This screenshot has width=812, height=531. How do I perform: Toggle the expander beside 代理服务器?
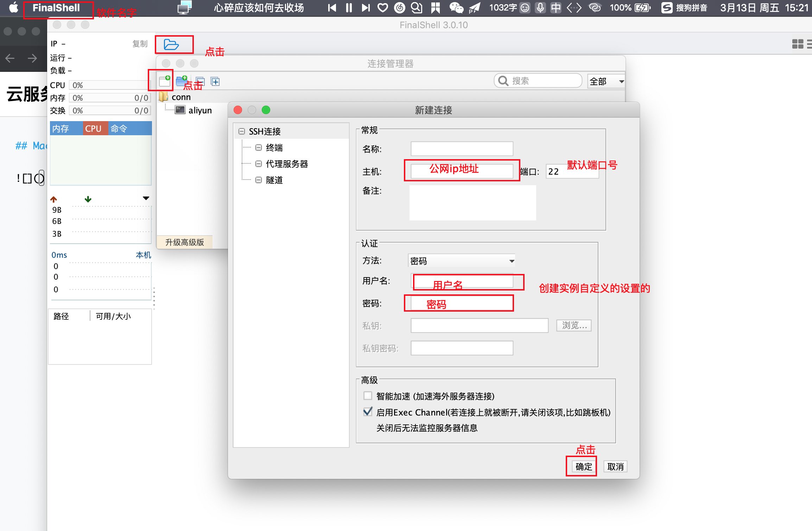259,164
